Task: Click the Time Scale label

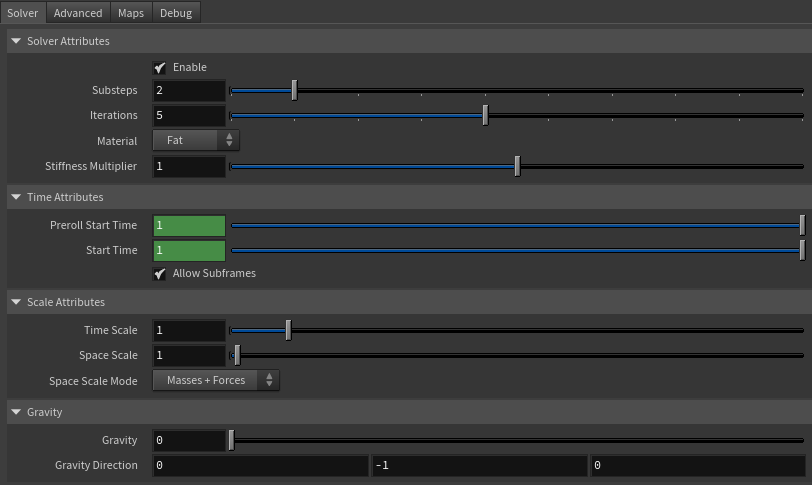Action: (x=110, y=330)
